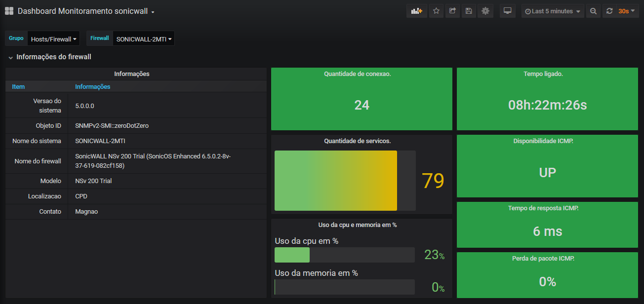Image resolution: width=644 pixels, height=304 pixels.
Task: Open the Dashboard Monitoramento sonicwall title dropdown
Action: [86, 11]
